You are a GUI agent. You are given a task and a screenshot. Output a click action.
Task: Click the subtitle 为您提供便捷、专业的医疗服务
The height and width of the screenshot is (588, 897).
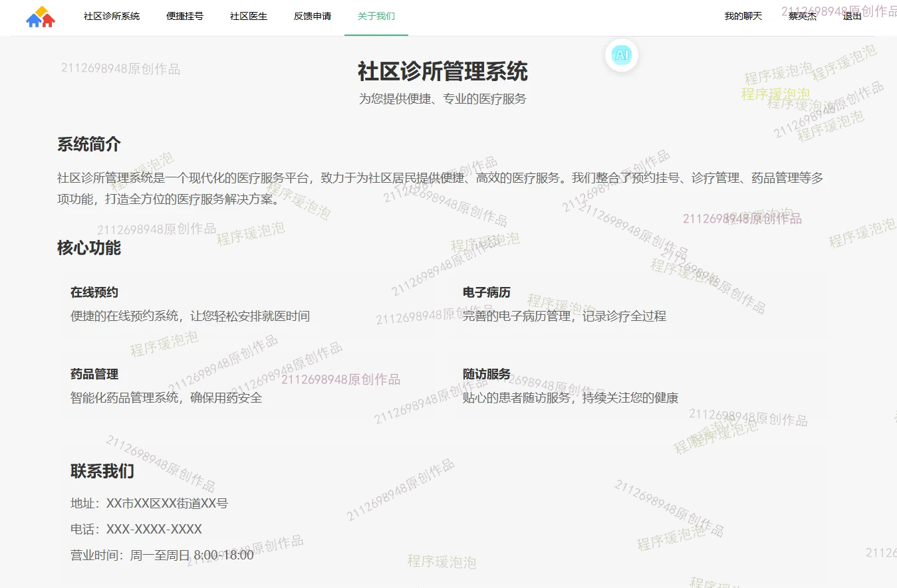click(443, 99)
